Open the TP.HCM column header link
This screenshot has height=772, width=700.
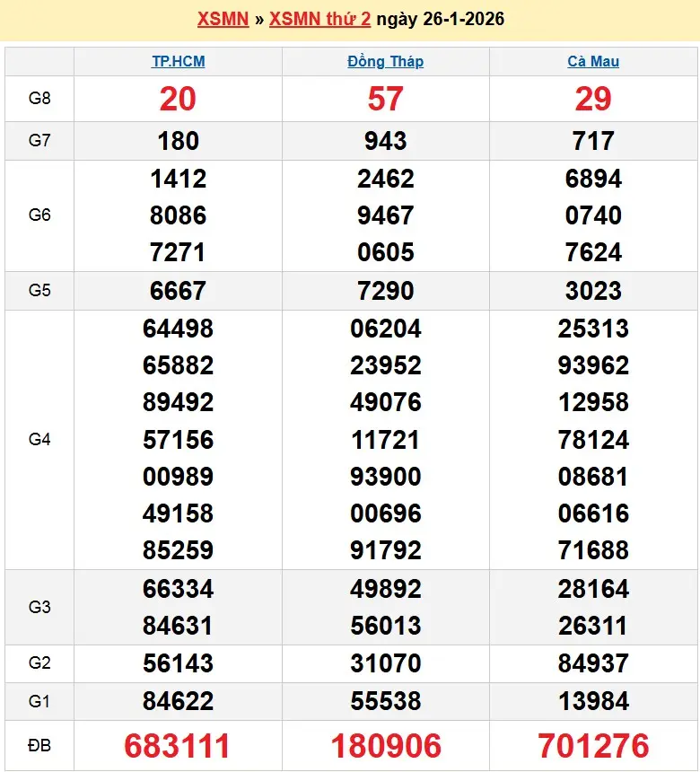(178, 62)
